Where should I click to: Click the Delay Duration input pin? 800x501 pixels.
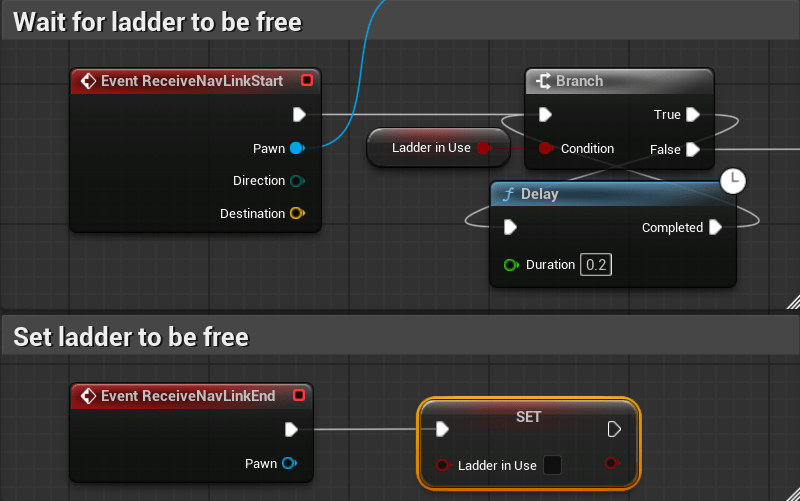point(511,265)
